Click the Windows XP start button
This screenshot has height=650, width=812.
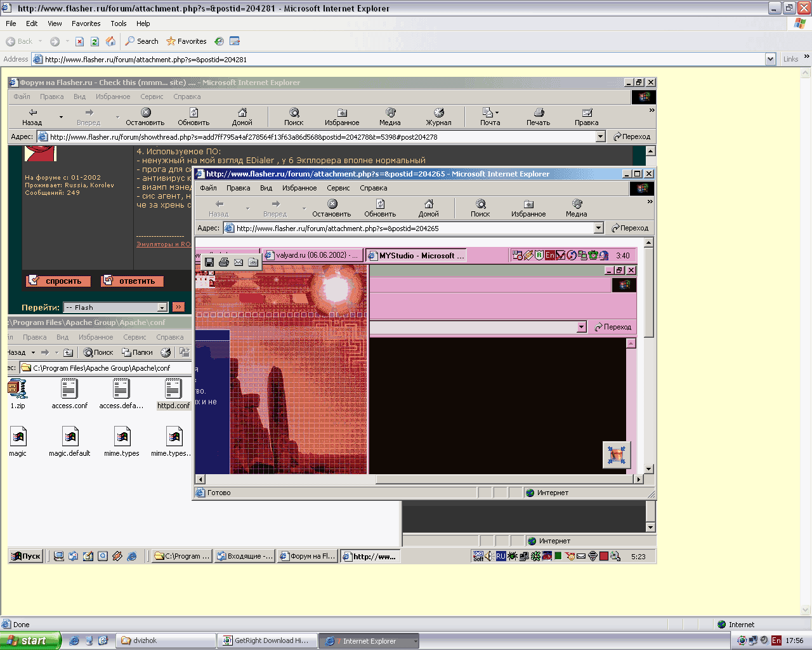[x=30, y=640]
